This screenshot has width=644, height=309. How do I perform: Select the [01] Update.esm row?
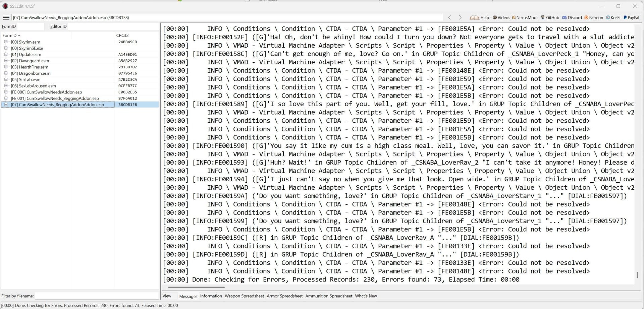pyautogui.click(x=80, y=54)
